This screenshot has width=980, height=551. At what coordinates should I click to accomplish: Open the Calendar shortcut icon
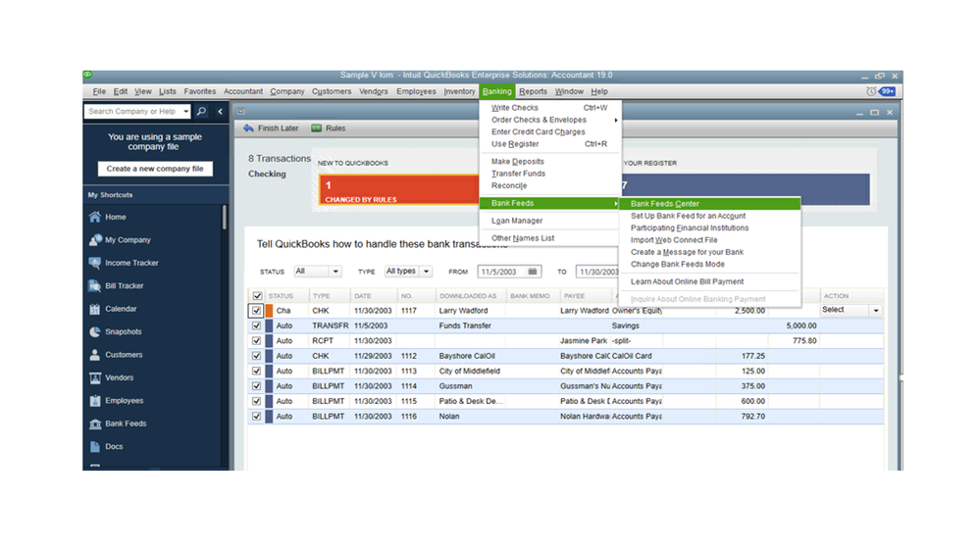click(94, 309)
